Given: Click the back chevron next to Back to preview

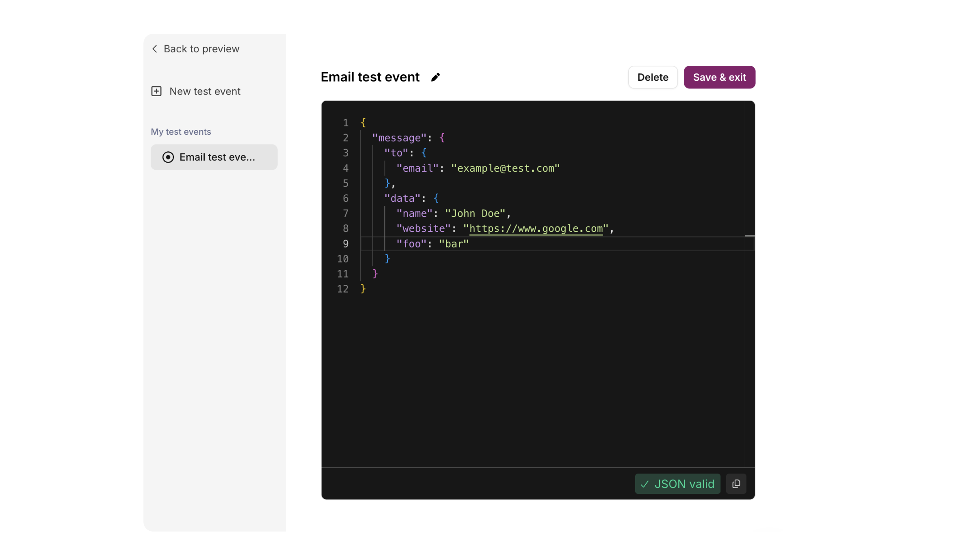Looking at the screenshot, I should [x=154, y=48].
